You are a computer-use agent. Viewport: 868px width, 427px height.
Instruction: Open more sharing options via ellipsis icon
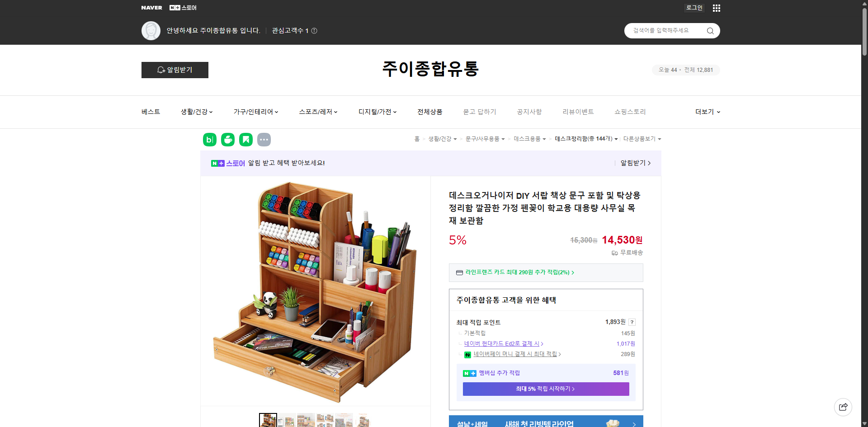tap(264, 140)
